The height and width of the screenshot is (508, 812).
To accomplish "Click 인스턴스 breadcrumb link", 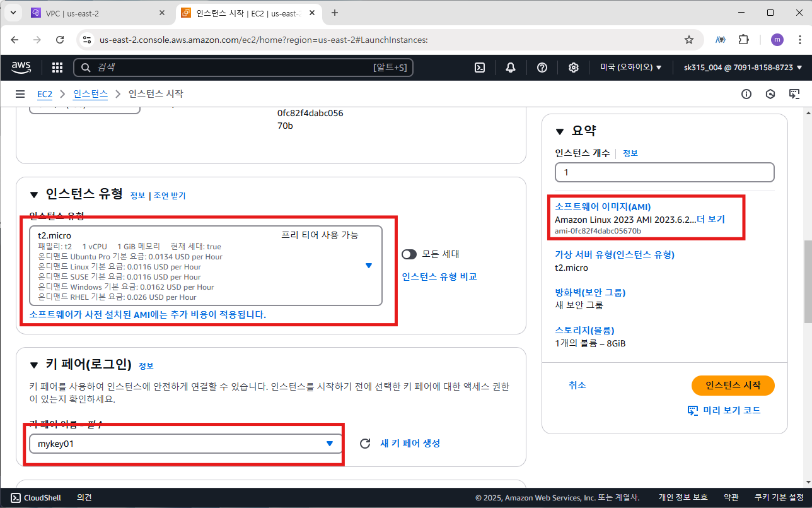I will [x=91, y=94].
